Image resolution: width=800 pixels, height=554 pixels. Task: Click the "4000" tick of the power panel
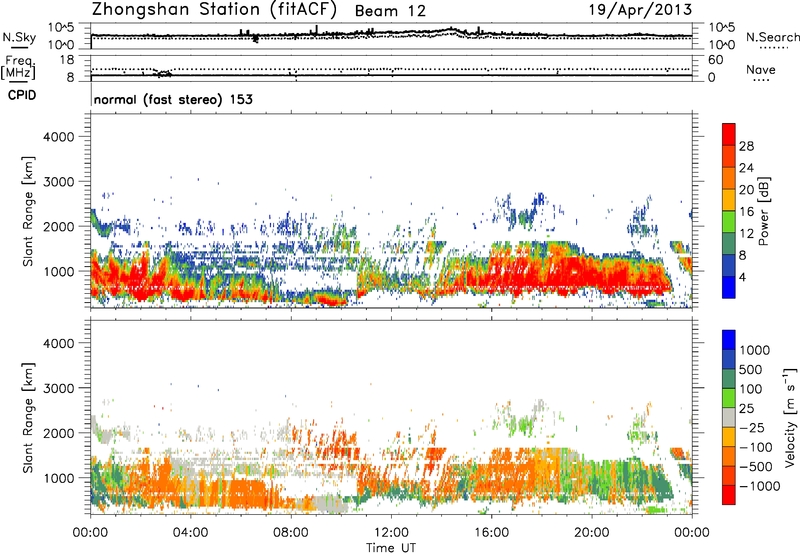point(58,137)
